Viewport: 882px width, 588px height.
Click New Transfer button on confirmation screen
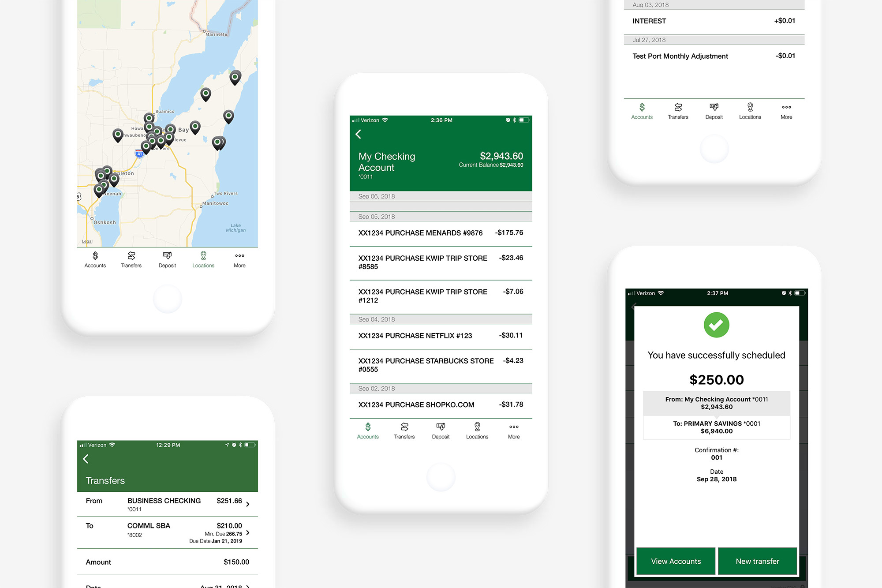click(756, 561)
